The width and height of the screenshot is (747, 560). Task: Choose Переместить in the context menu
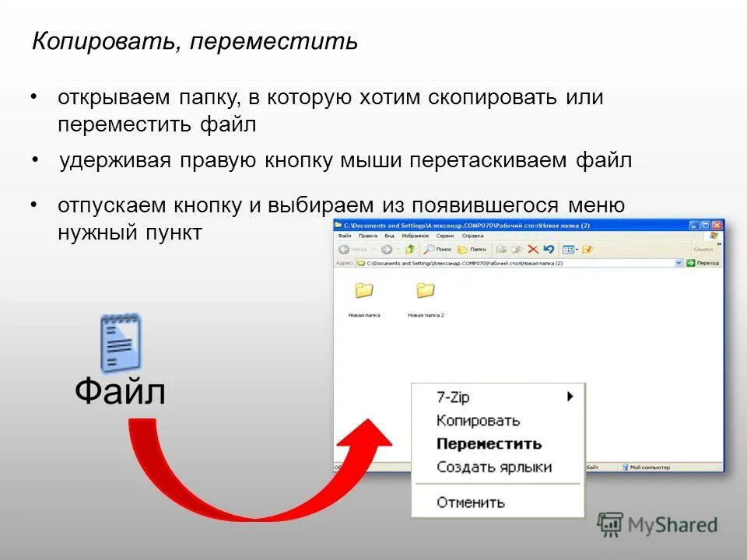498,444
